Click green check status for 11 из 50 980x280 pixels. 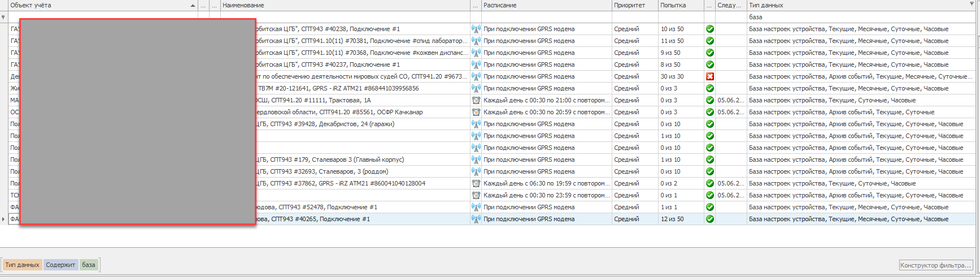click(710, 41)
